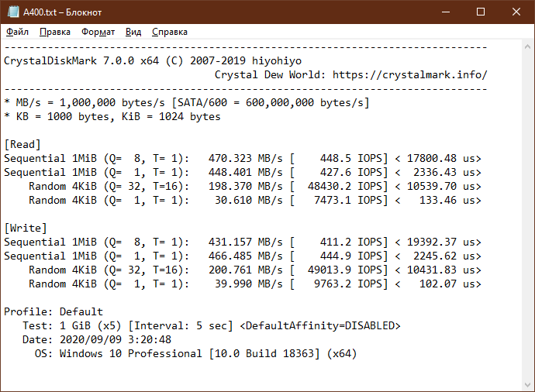The image size is (535, 392).
Task: Click the CrystalDiskMark 7.0.0 x64 text
Action: pyautogui.click(x=81, y=60)
